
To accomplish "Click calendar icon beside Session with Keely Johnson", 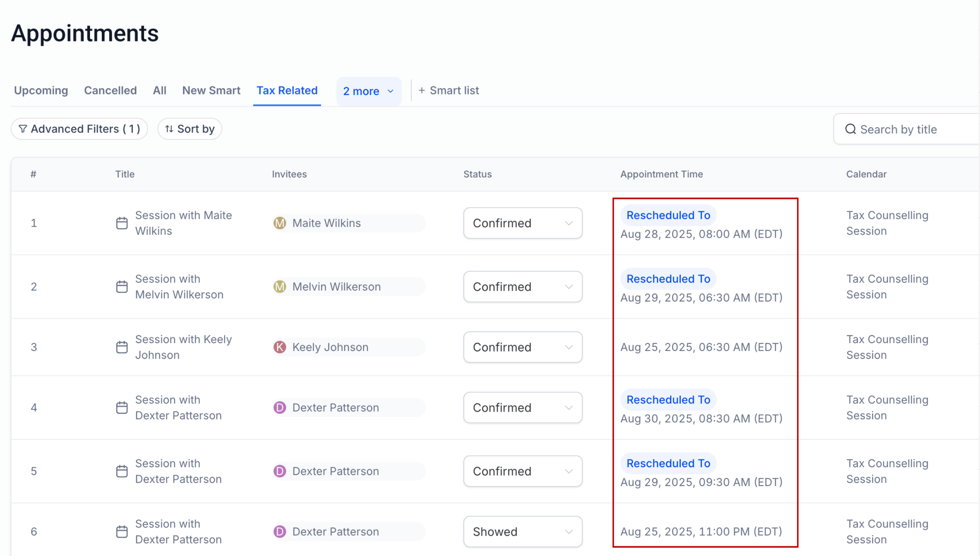I will [122, 347].
